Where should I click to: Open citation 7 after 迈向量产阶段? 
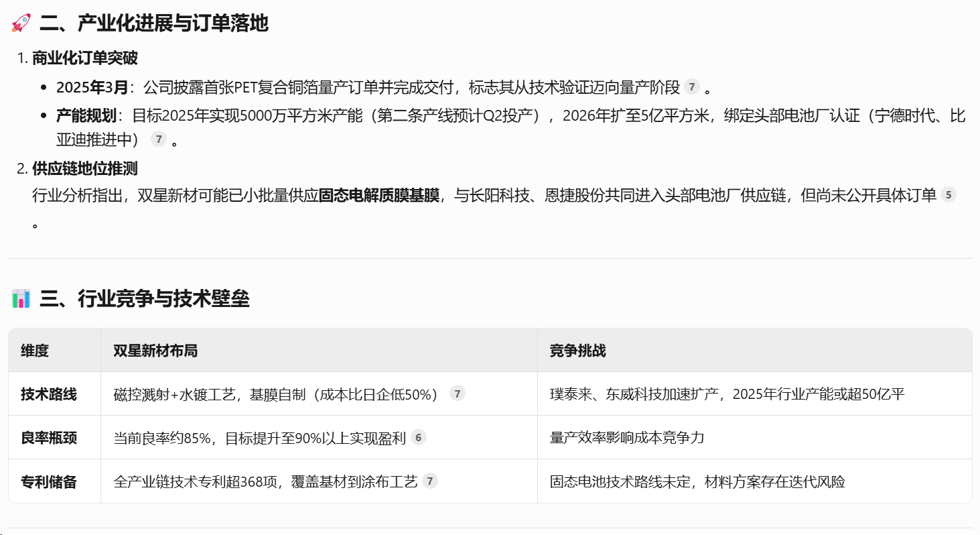(692, 87)
